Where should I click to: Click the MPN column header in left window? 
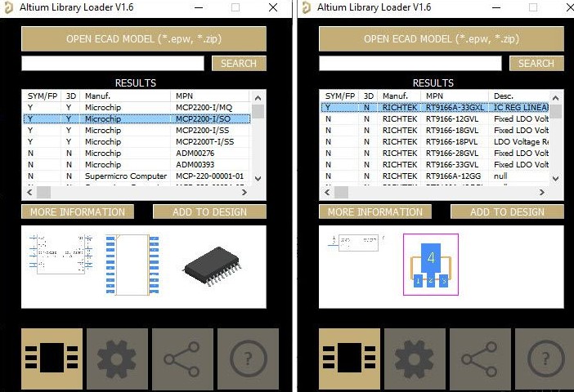(210, 96)
